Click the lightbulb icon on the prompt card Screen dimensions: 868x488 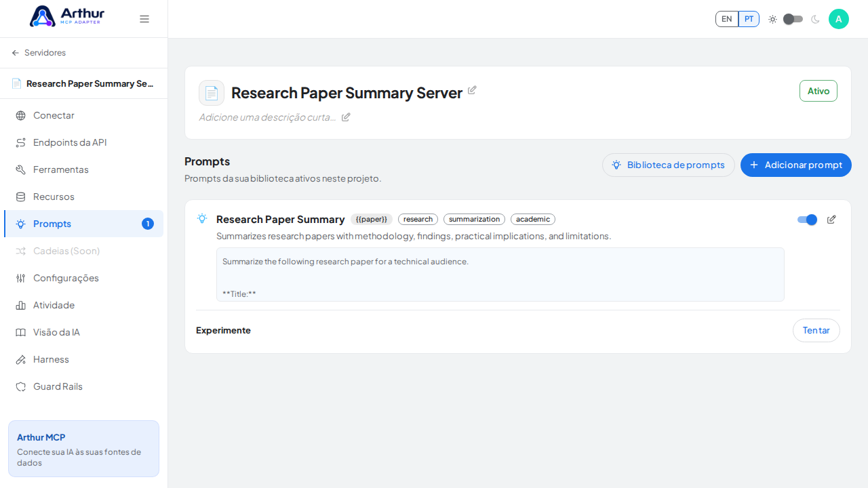pos(202,218)
